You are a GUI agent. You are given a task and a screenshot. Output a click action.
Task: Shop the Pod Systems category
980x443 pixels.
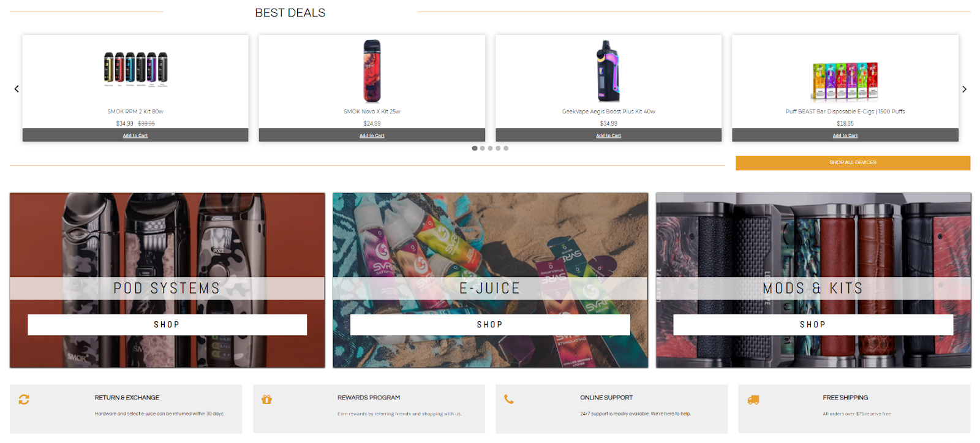click(x=167, y=325)
